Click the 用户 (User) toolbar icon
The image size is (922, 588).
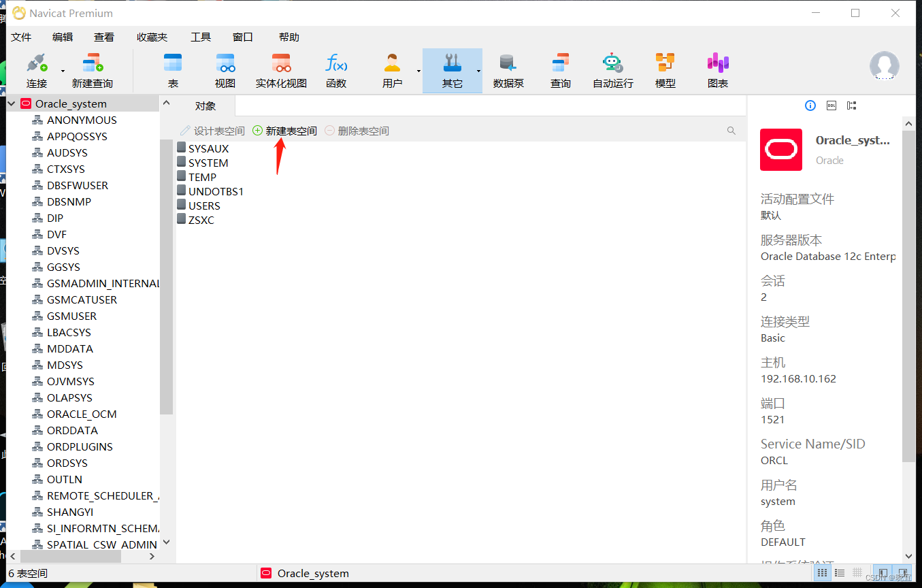click(392, 71)
